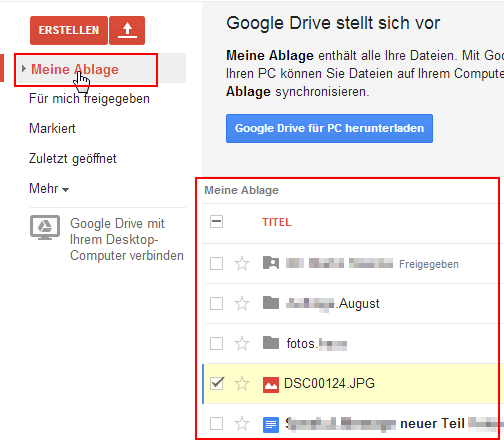Viewport: 504px width, 442px height.
Task: Star the document containing 'neuer Teil'
Action: click(242, 424)
